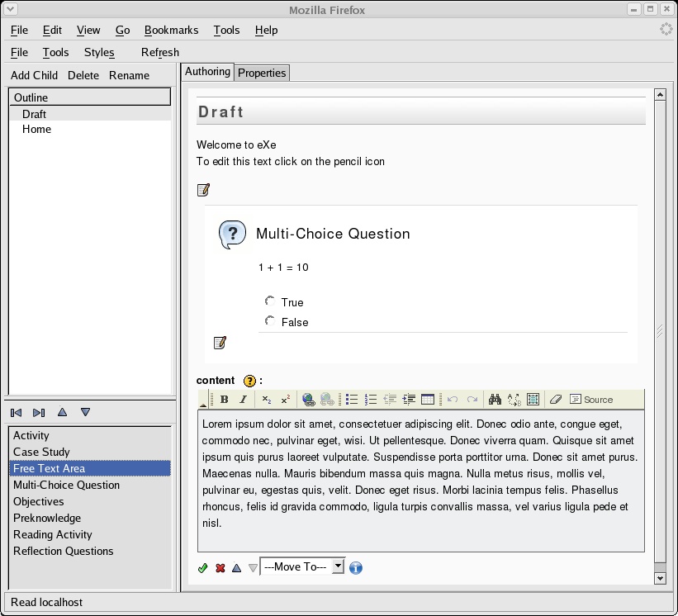Viewport: 678px width, 616px height.
Task: Apply bold formatting in the content editor
Action: click(x=224, y=400)
